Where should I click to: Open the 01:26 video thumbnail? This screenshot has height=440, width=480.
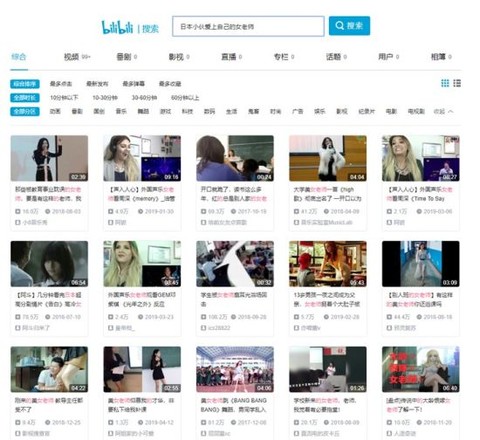point(328,369)
